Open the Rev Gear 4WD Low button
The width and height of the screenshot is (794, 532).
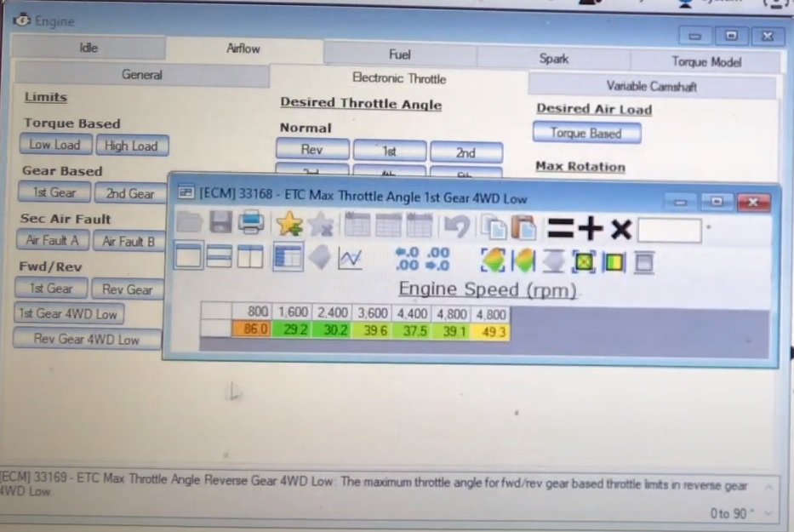click(87, 339)
